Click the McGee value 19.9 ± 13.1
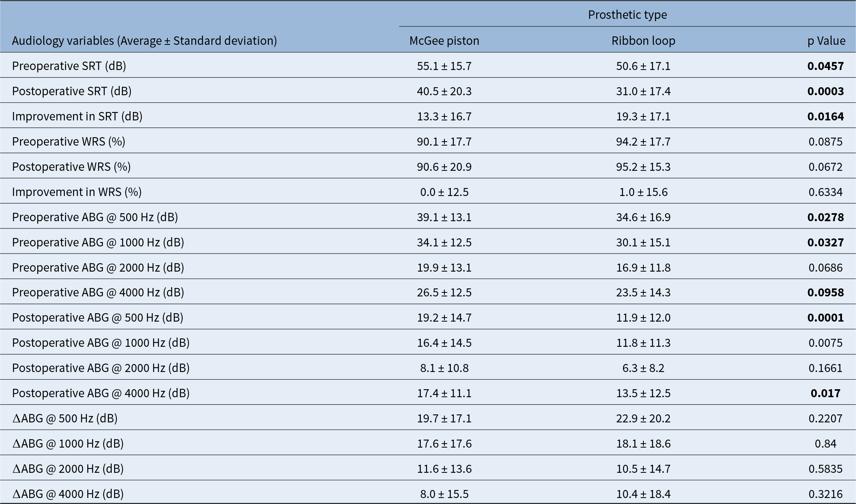This screenshot has height=504, width=856. 444,268
